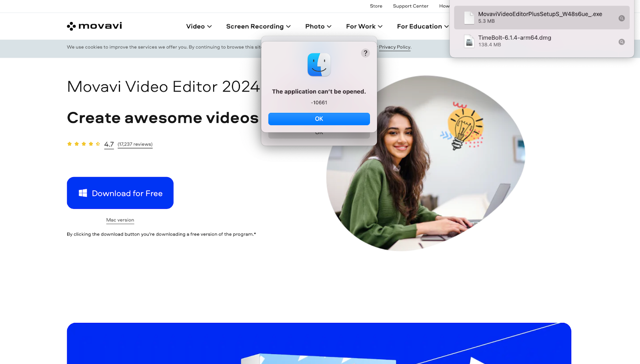Open the Privacy Policy link
The width and height of the screenshot is (640, 364).
(x=395, y=47)
